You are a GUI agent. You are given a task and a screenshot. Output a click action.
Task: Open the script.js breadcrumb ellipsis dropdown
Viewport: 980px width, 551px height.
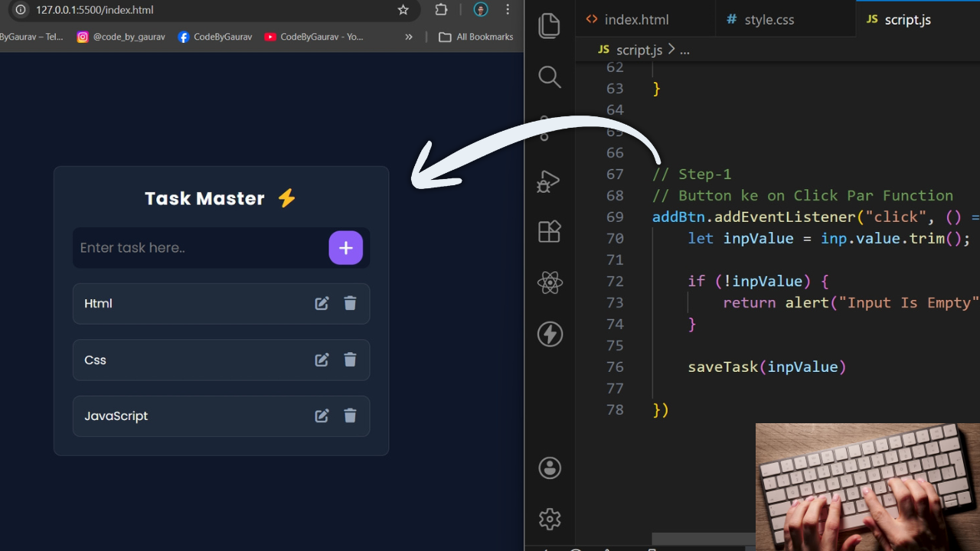click(x=684, y=50)
